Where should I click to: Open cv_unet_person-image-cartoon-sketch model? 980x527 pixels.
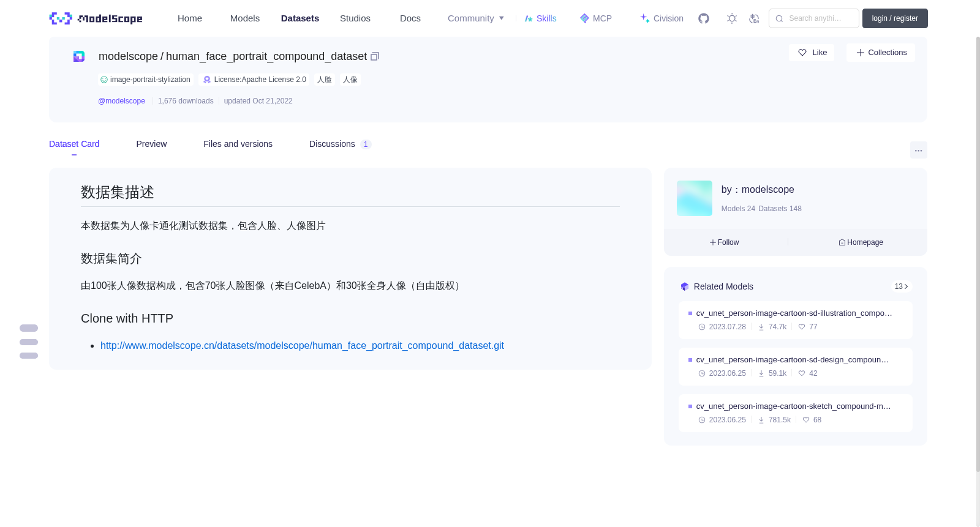pos(795,413)
